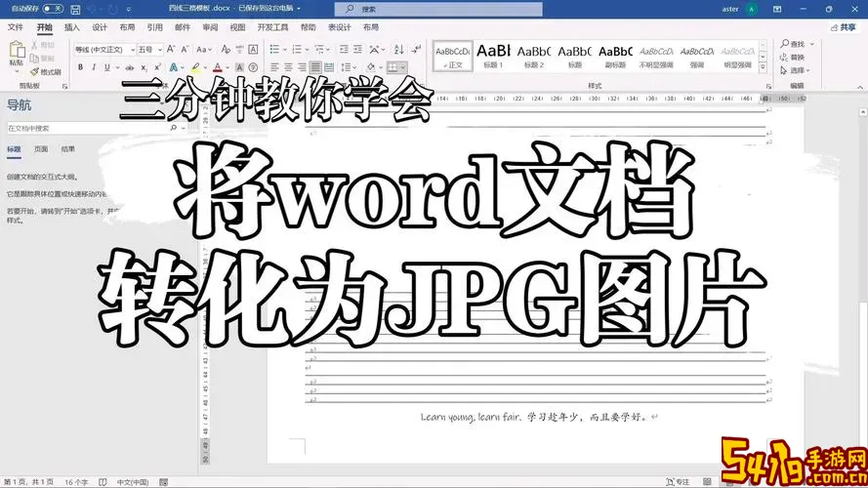
Task: Open the Developer (开发工具) tab
Action: (x=273, y=27)
